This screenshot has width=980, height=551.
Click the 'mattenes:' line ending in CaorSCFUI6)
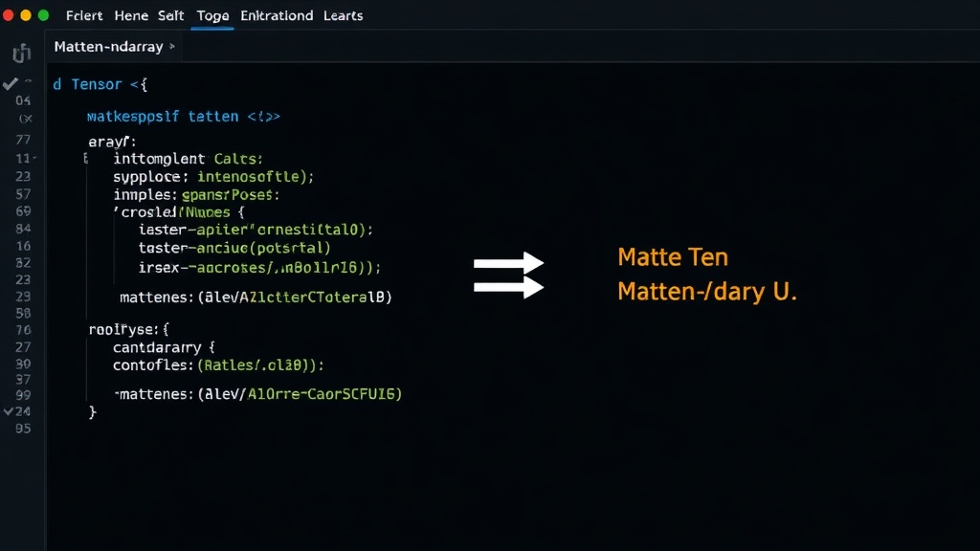tap(258, 394)
